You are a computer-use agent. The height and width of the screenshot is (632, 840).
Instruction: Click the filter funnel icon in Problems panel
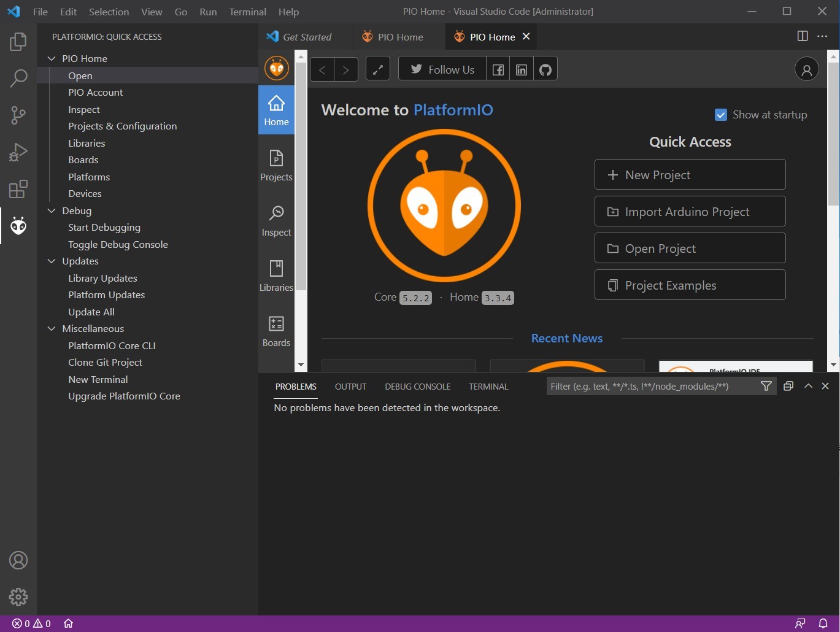pyautogui.click(x=766, y=386)
